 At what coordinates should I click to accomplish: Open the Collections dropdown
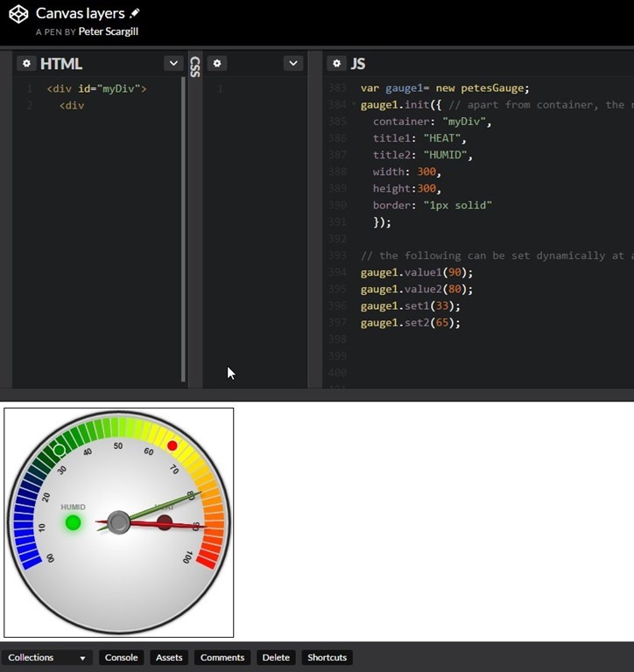point(47,658)
